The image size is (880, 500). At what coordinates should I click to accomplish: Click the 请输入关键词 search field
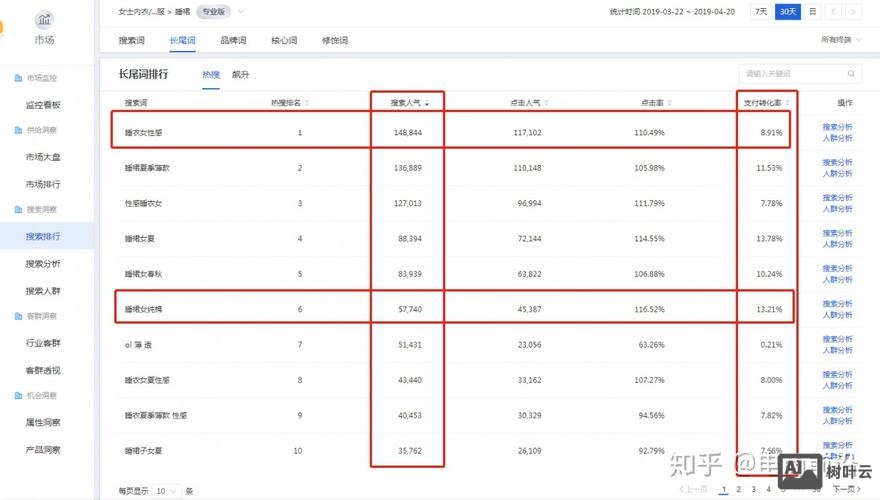point(800,74)
